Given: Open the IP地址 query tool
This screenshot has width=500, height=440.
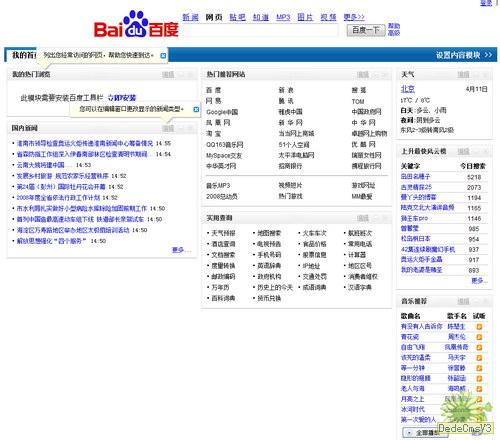Looking at the screenshot, I should [311, 266].
